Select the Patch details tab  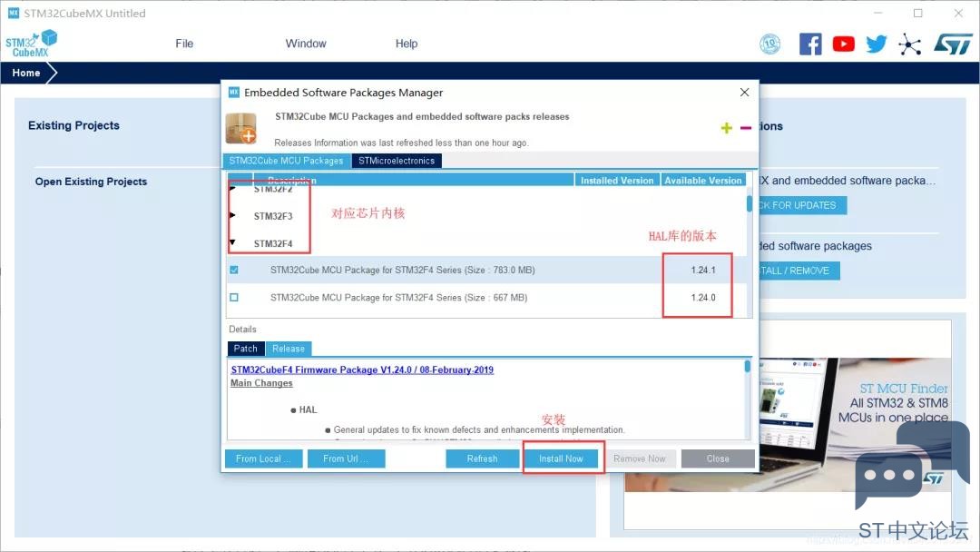tap(246, 349)
